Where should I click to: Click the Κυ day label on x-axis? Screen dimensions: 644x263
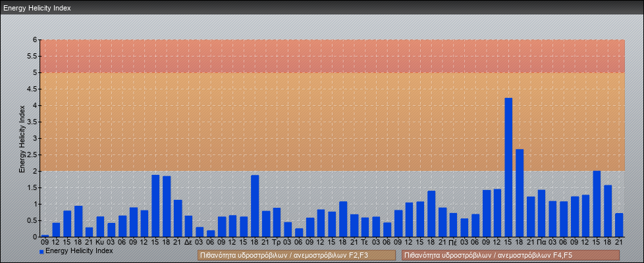click(100, 243)
